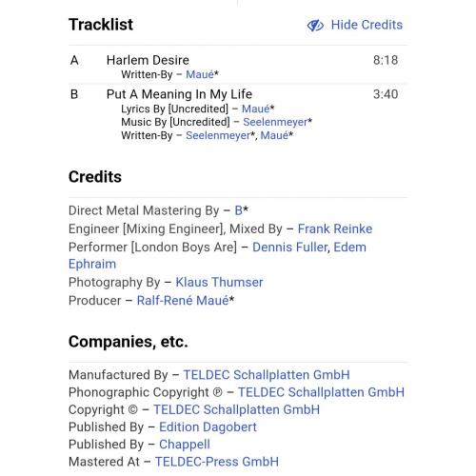The width and height of the screenshot is (476, 476).
Task: Open the B* Direct Metal Mastering link
Action: tap(238, 210)
